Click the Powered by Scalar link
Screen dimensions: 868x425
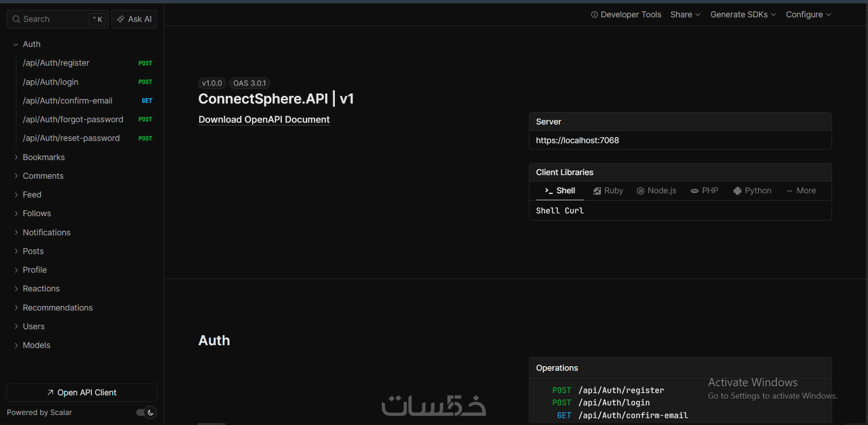[40, 412]
